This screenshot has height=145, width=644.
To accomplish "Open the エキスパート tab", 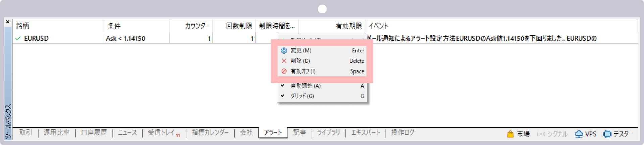I will click(366, 133).
